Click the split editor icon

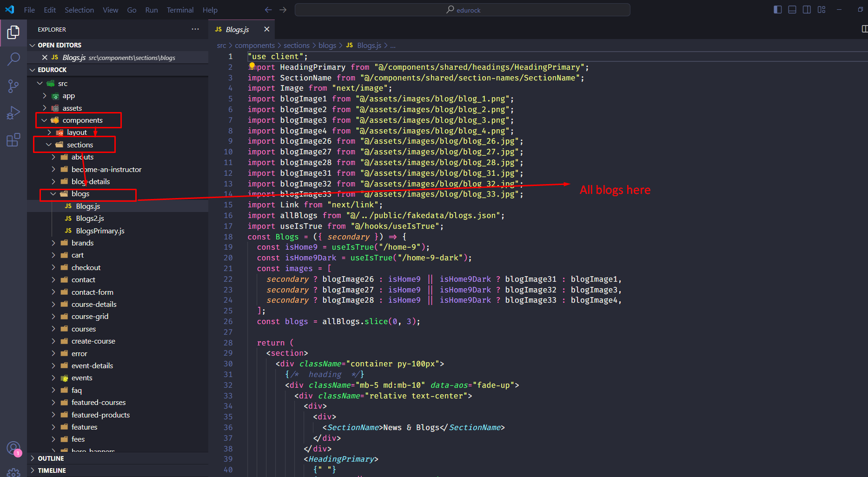(864, 29)
